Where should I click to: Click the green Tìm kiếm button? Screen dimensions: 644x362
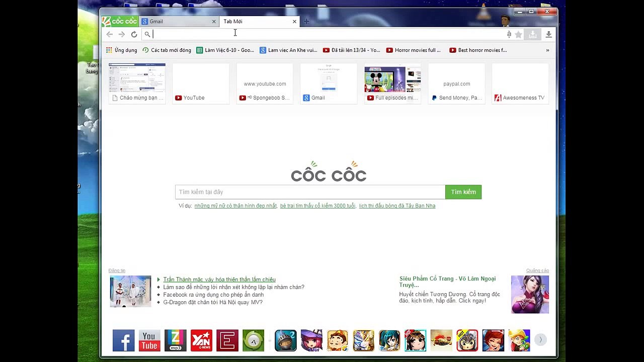tap(463, 192)
